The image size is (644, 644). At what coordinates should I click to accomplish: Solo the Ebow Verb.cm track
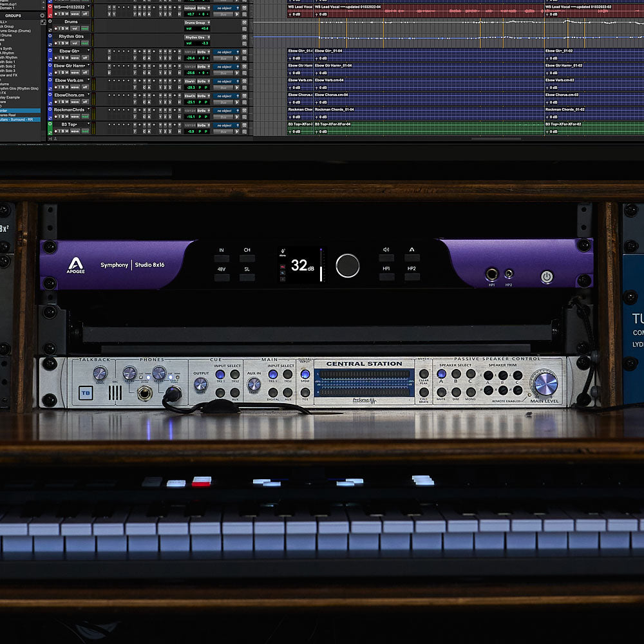[62, 88]
